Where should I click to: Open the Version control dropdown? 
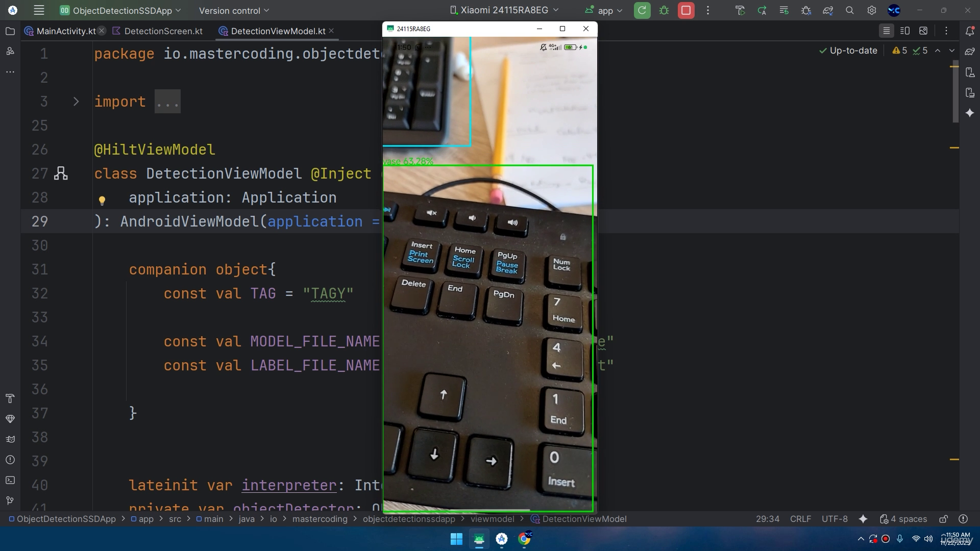(234, 10)
